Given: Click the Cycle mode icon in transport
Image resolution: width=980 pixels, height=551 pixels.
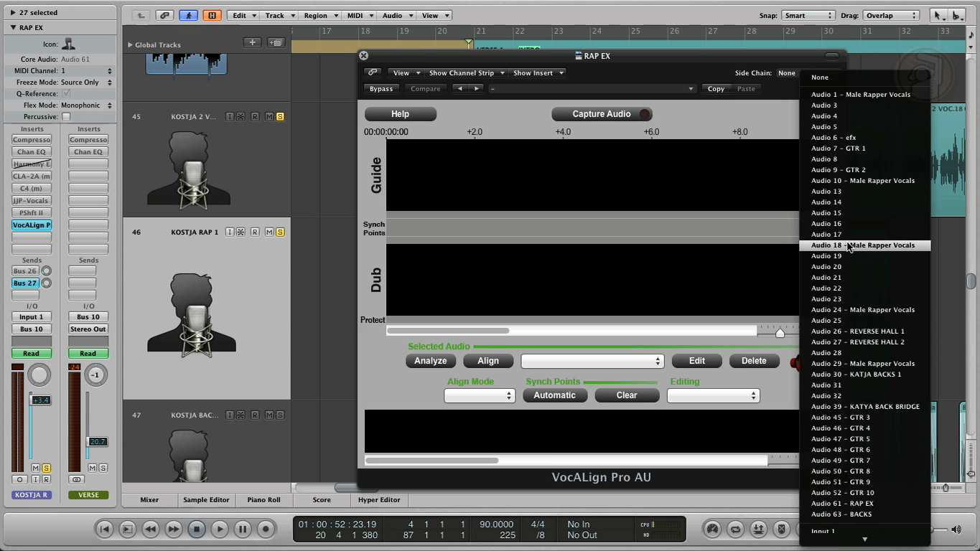Looking at the screenshot, I should pos(735,529).
